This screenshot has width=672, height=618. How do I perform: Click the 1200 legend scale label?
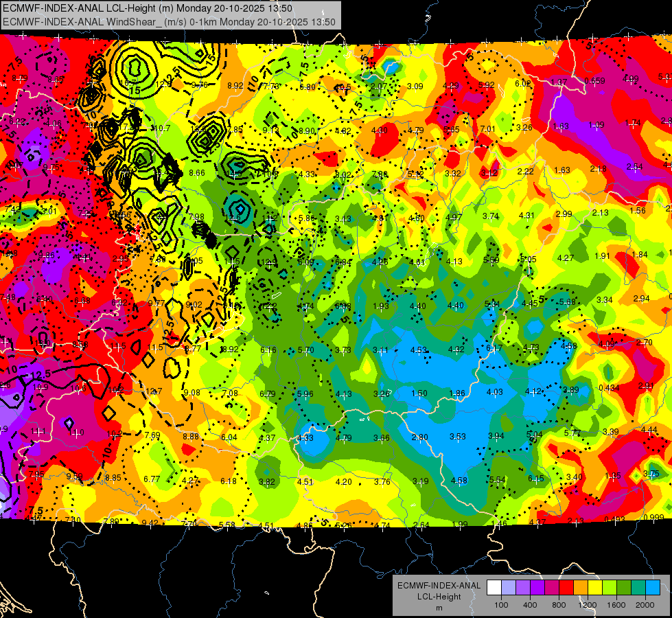588,605
